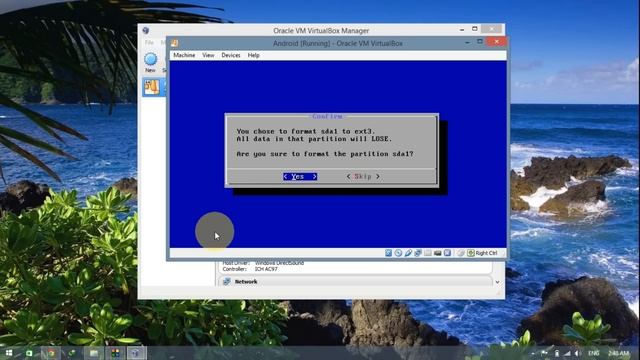
Task: Open the USB devices icon in VM status bar
Action: tap(408, 253)
